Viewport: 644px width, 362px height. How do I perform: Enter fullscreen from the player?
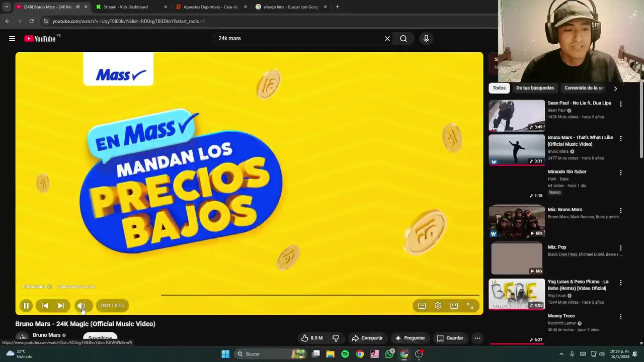(x=470, y=306)
